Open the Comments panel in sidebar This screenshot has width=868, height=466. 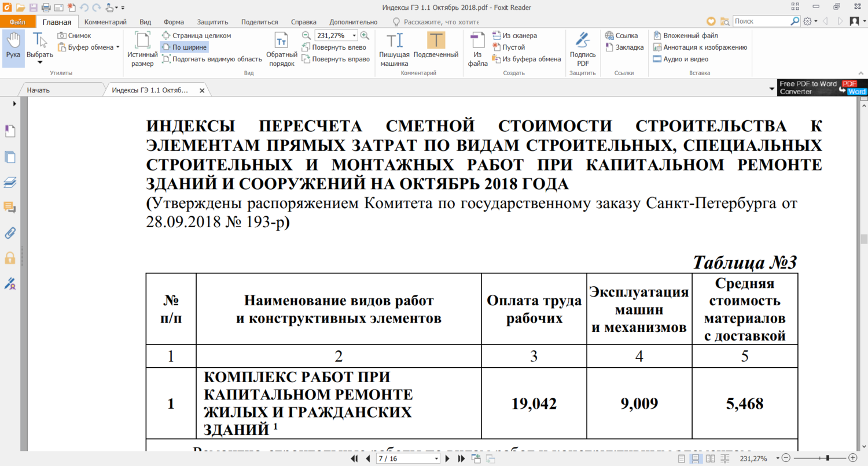click(x=10, y=207)
